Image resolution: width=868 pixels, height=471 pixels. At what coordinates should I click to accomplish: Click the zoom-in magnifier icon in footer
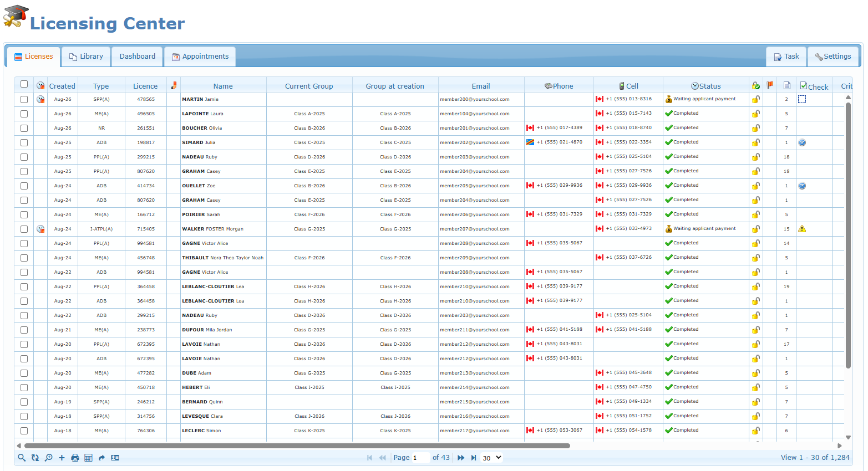[48, 458]
